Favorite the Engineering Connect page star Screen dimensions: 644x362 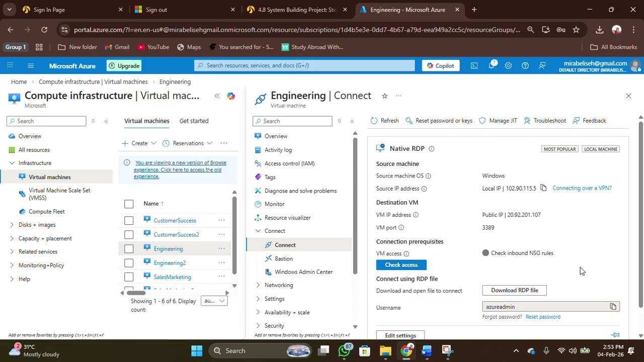point(384,96)
